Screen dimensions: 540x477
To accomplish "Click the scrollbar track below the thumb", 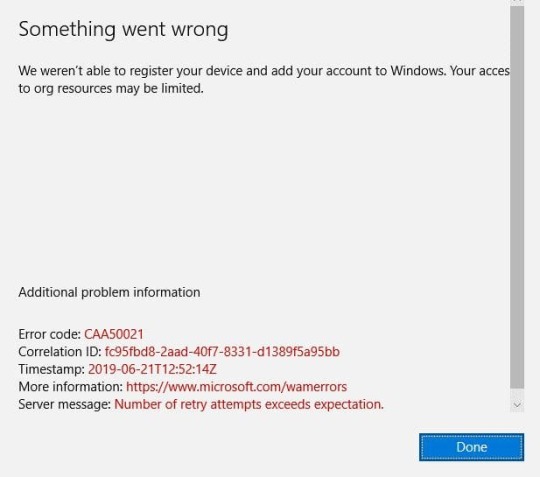I will pos(517,394).
